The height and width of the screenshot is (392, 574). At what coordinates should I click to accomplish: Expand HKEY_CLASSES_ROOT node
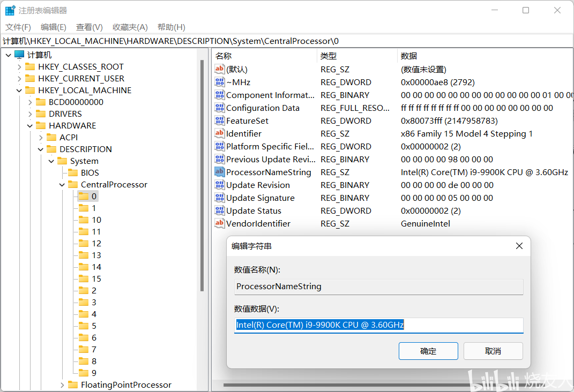[19, 67]
